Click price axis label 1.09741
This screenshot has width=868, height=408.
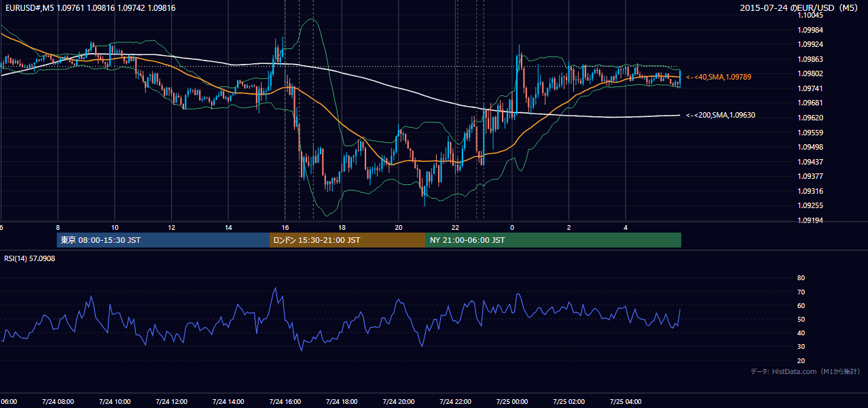click(x=810, y=89)
